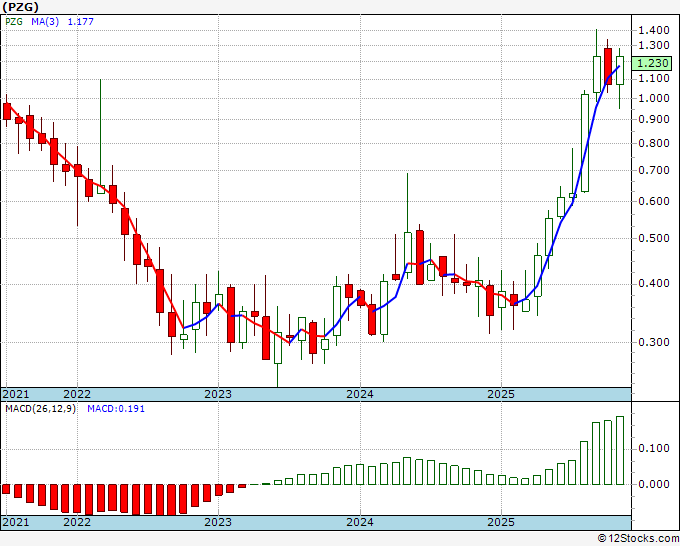
Task: Select the PZG legend label
Action: pyautogui.click(x=14, y=21)
